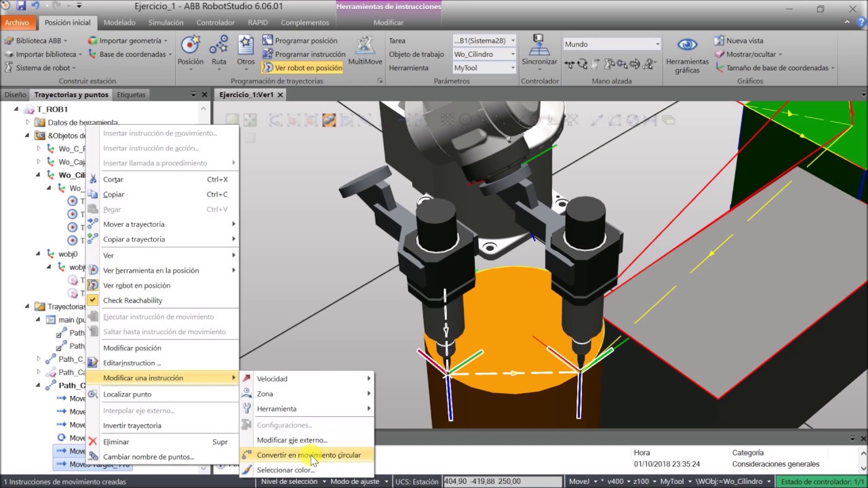
Task: Open the Mundo coordinate system dropdown
Action: click(x=612, y=44)
